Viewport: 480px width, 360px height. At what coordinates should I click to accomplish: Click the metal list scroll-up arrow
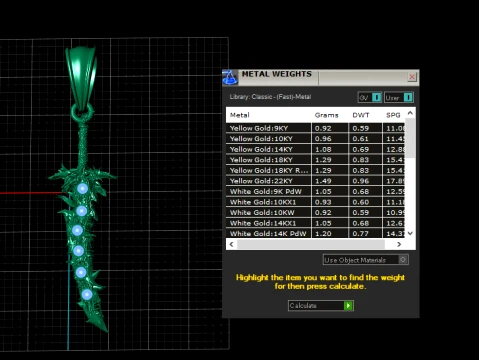(410, 113)
